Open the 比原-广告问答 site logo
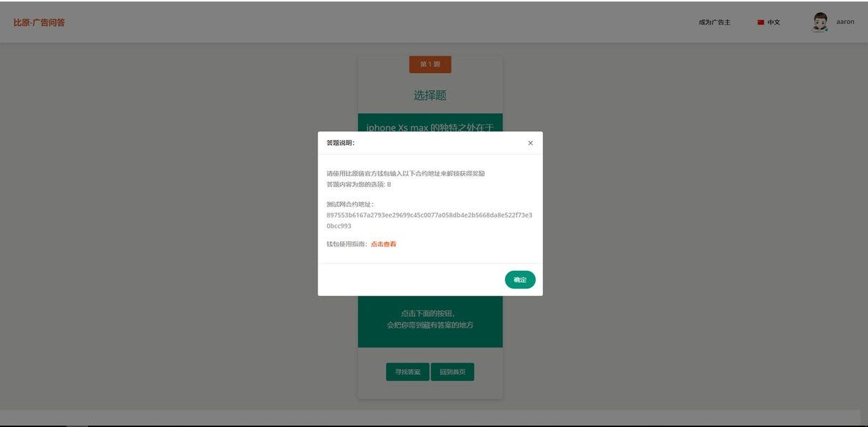This screenshot has height=427, width=868. (x=39, y=22)
